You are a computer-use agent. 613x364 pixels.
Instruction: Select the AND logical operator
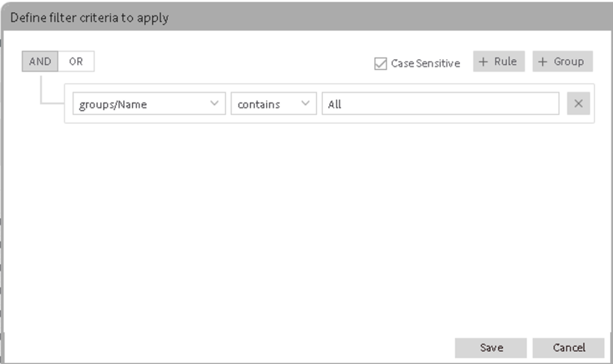[40, 61]
